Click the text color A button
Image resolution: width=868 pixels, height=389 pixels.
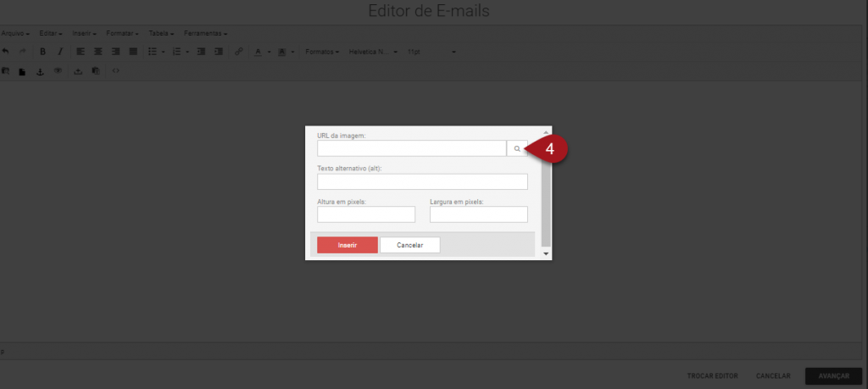[258, 52]
